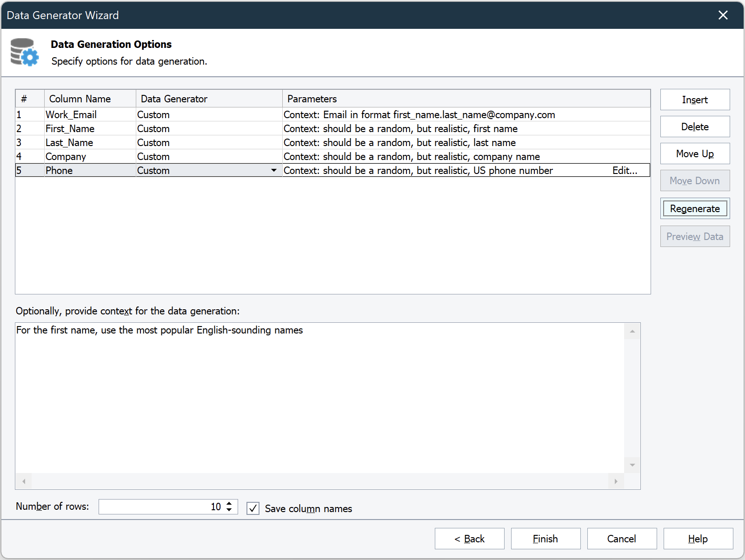The width and height of the screenshot is (745, 560).
Task: Click the Column Name header
Action: (x=80, y=99)
